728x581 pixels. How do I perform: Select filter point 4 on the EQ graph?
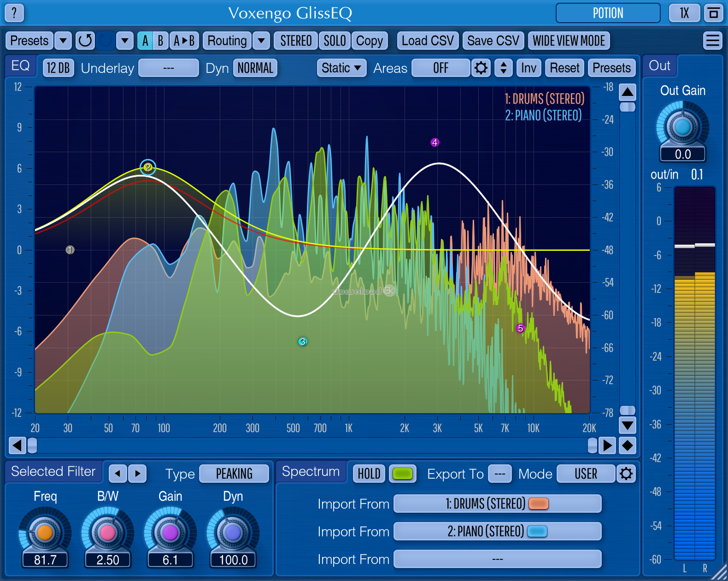coord(434,142)
